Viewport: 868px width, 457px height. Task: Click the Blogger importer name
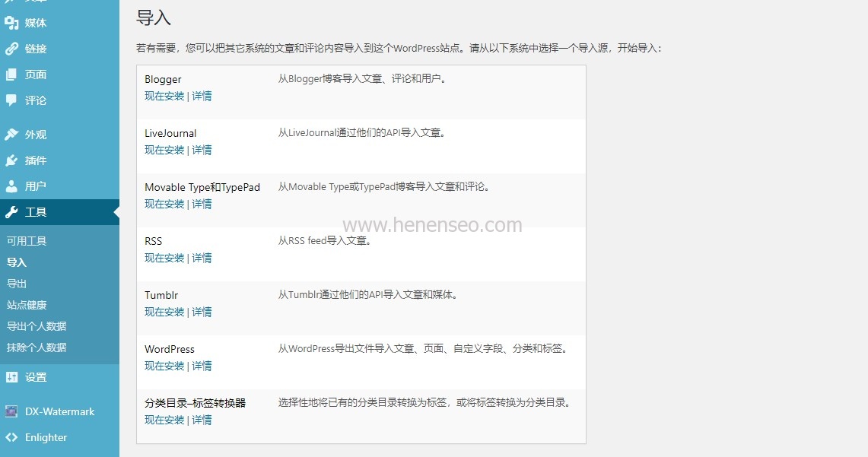coord(163,80)
